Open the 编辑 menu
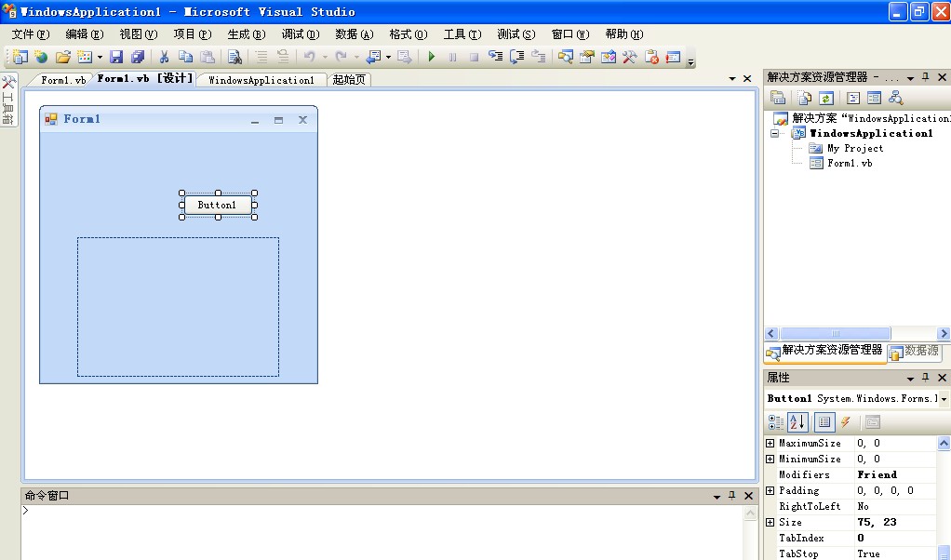This screenshot has width=951, height=560. pyautogui.click(x=85, y=34)
